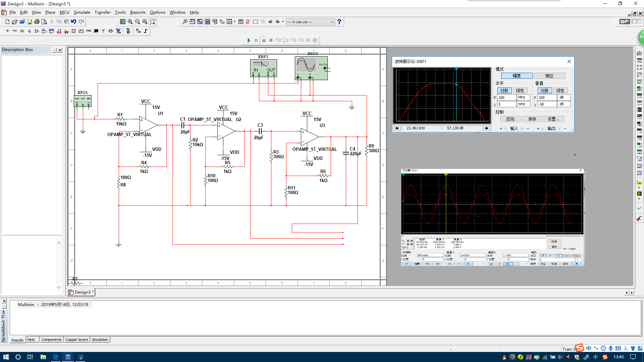
Task: Click the Pause simulation button
Action: point(256,40)
